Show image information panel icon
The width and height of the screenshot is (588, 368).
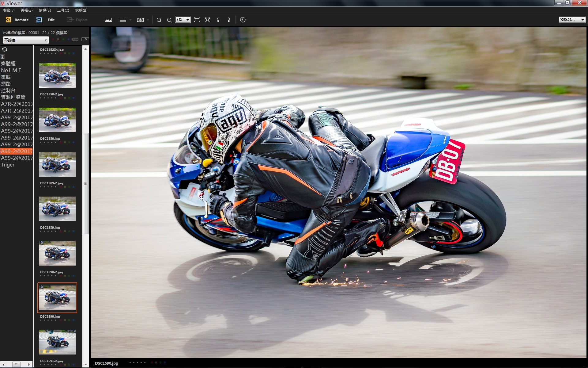click(243, 20)
